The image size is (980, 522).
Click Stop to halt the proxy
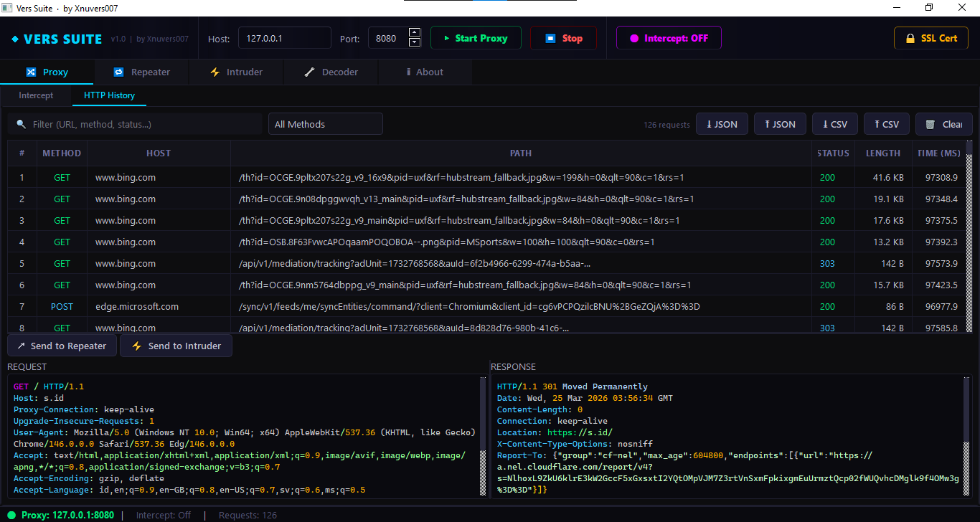pos(563,37)
